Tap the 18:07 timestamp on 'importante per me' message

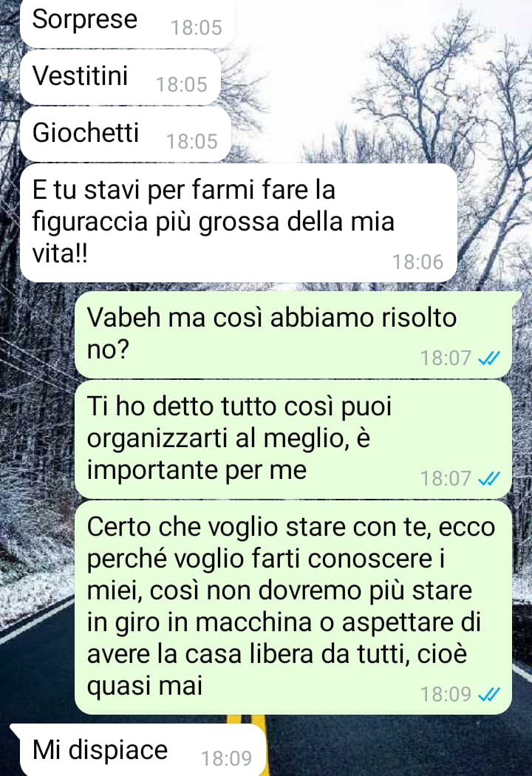pos(446,479)
